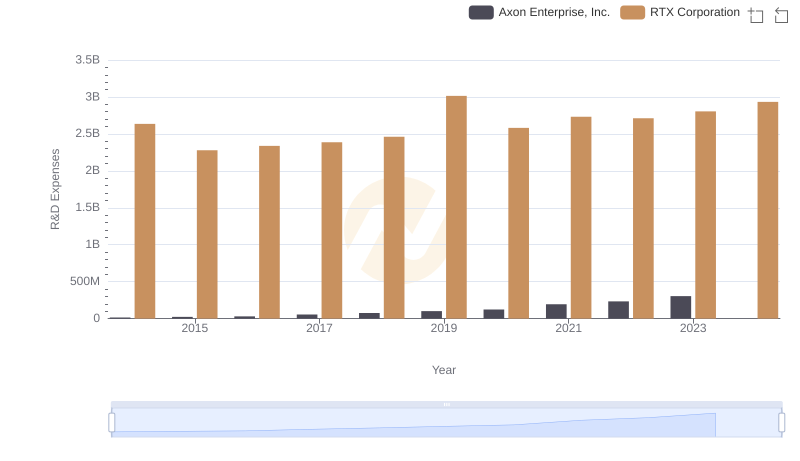Click the 2015 x-axis label
The width and height of the screenshot is (800, 461).
[x=194, y=328]
